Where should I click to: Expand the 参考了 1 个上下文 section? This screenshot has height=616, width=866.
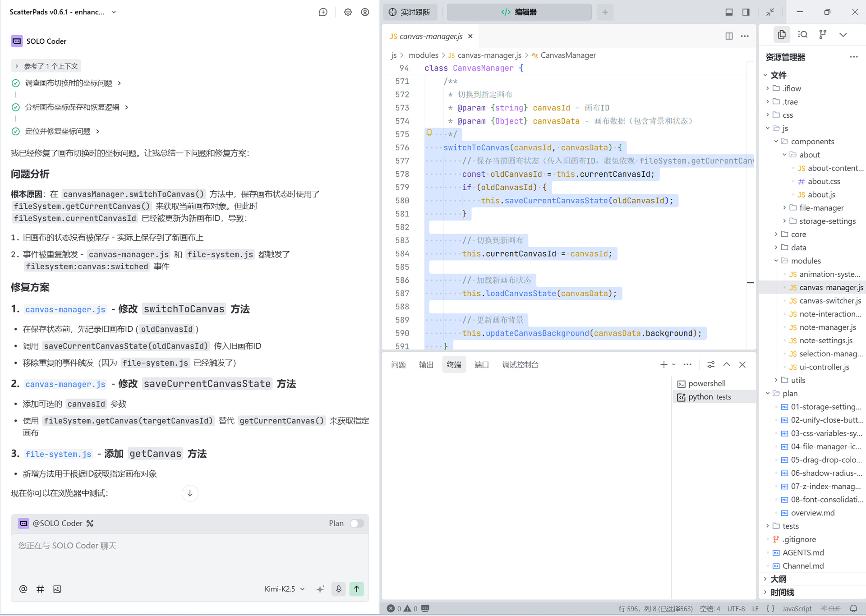[46, 66]
